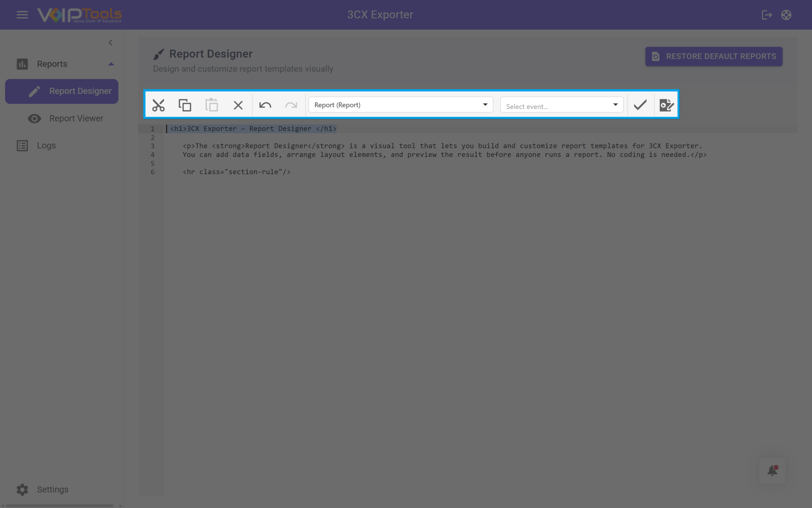Click the hr section-rule code line
812x508 pixels.
237,172
